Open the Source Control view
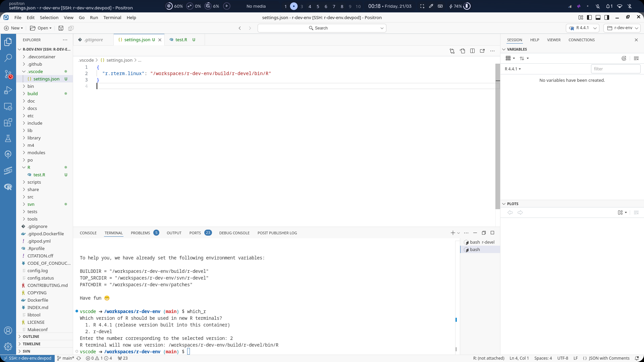The image size is (644, 362). [x=8, y=74]
